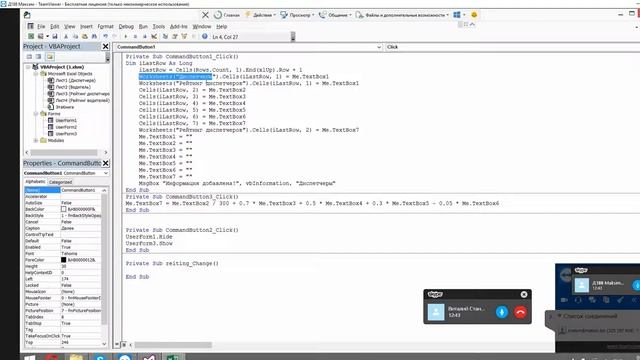Select Лист2 (Водитель) in project tree
This screenshot has height=360, width=640.
73,87
